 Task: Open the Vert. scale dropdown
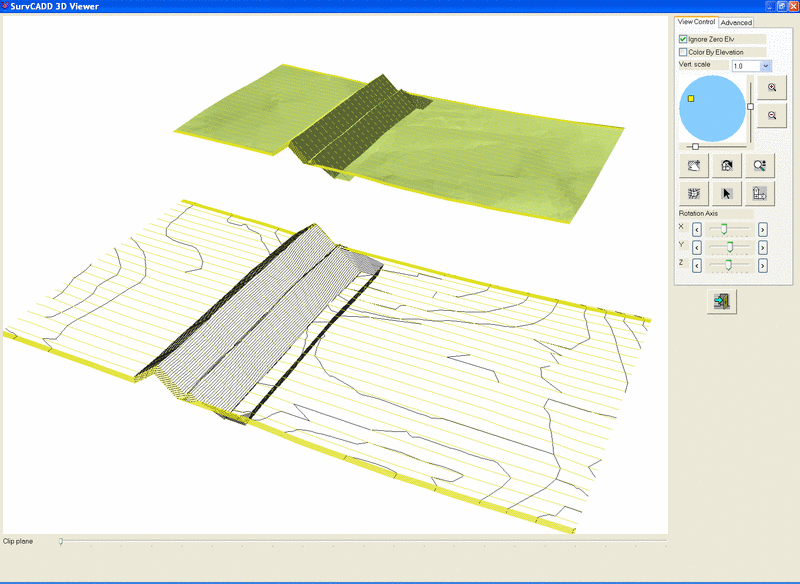765,66
